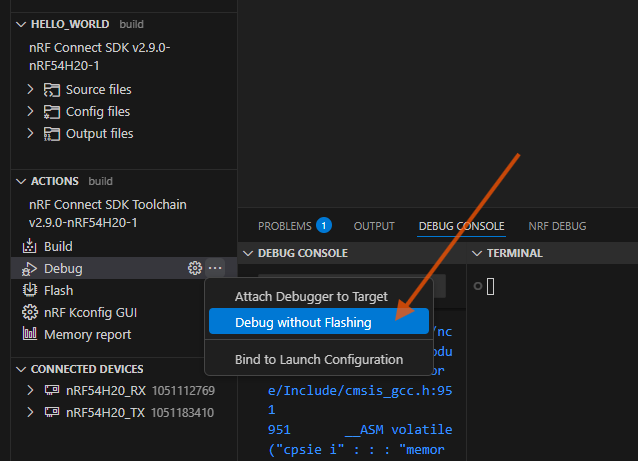Expand the Output files folder
This screenshot has height=461, width=638.
30,133
